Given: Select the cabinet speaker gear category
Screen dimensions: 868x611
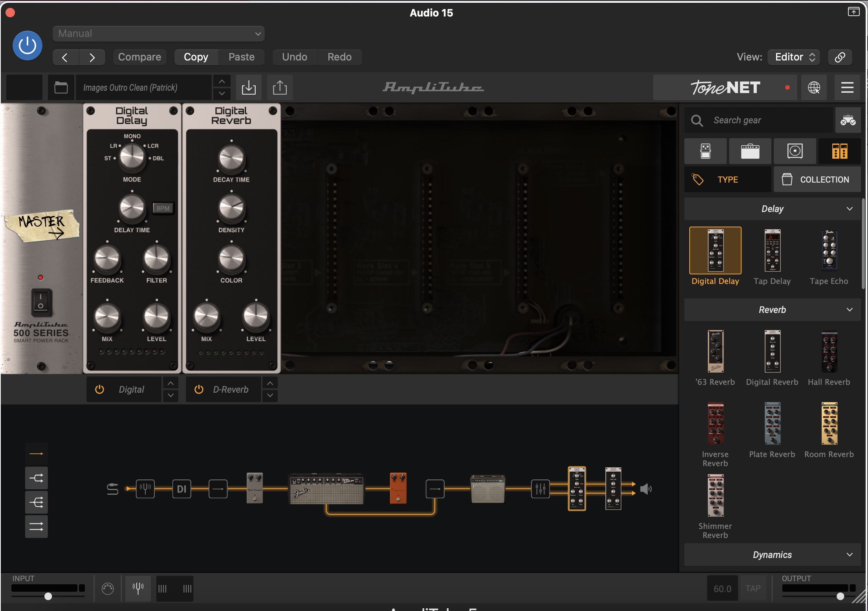Looking at the screenshot, I should pos(795,151).
